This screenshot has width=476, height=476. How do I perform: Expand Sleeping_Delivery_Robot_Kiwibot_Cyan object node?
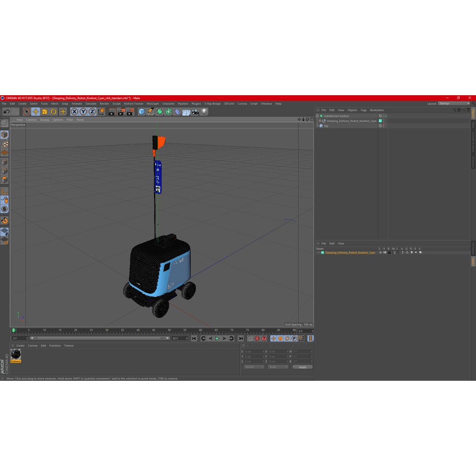pyautogui.click(x=320, y=121)
